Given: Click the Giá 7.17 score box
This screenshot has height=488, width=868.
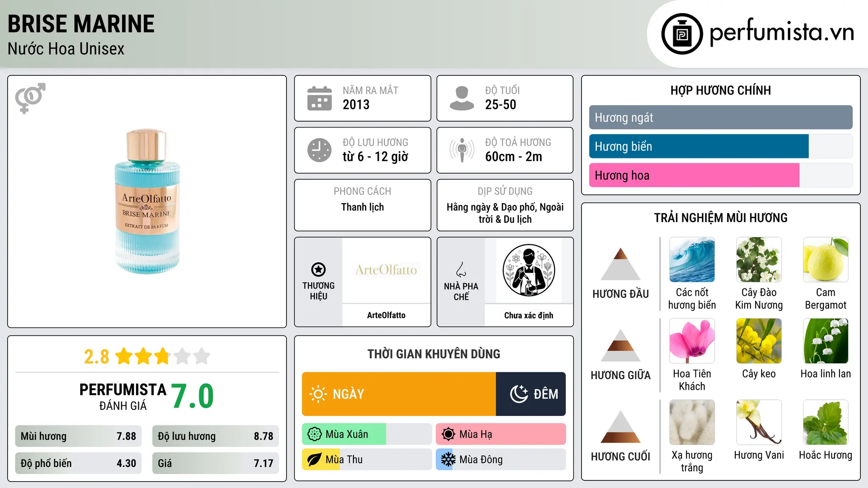Looking at the screenshot, I should pyautogui.click(x=215, y=463).
